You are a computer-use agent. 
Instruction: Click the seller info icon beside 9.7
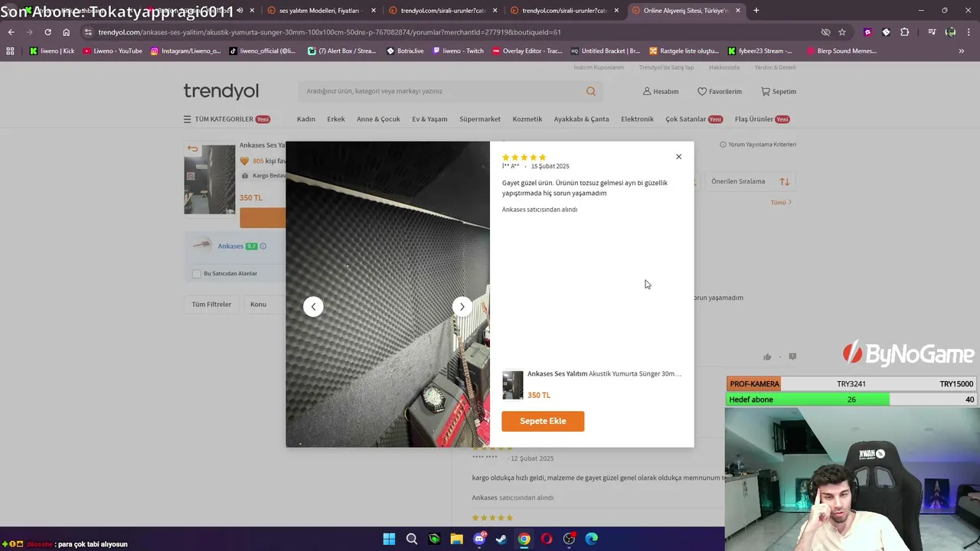(x=263, y=246)
